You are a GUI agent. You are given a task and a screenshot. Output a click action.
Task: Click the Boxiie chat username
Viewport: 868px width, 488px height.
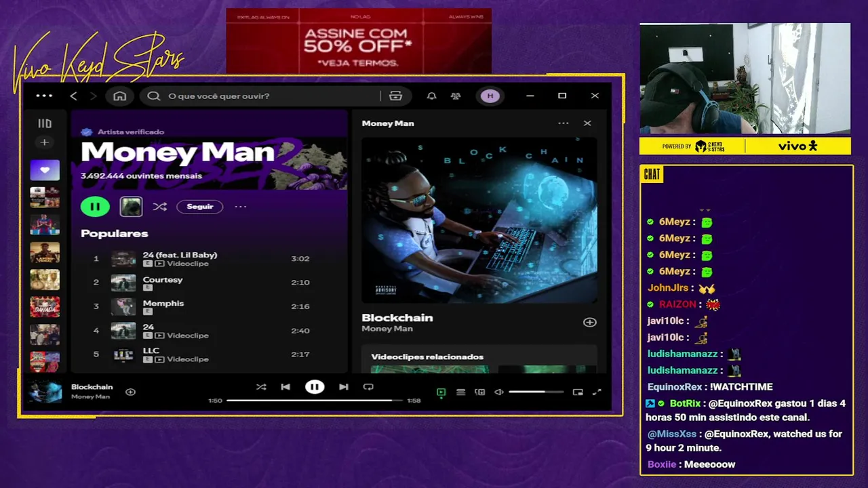[x=662, y=464]
